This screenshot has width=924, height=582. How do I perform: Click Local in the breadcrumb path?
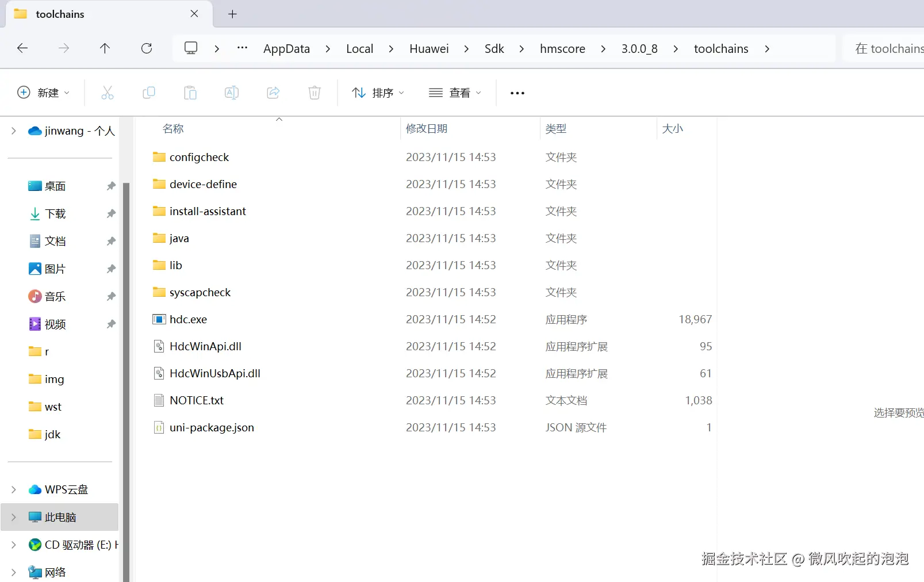click(x=360, y=49)
